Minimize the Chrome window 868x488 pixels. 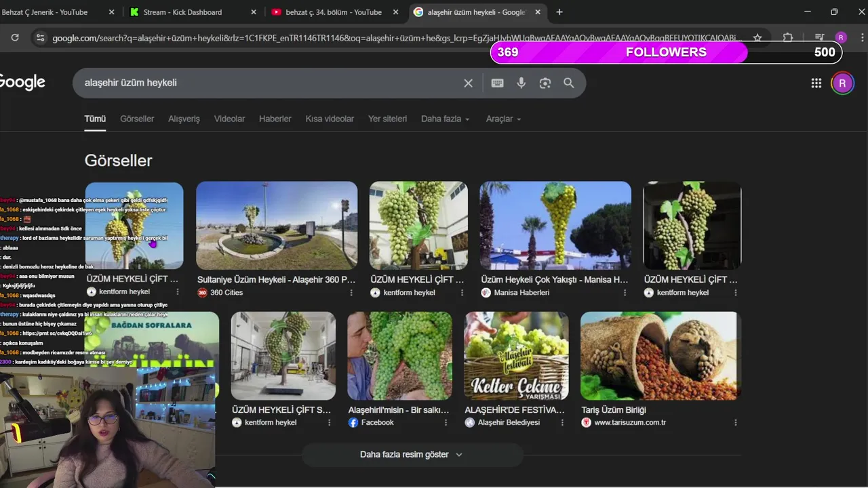(807, 12)
